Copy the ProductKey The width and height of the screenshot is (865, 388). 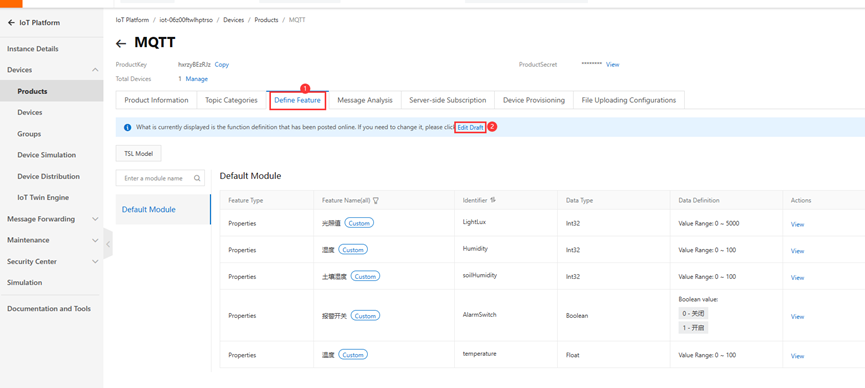[x=222, y=65]
